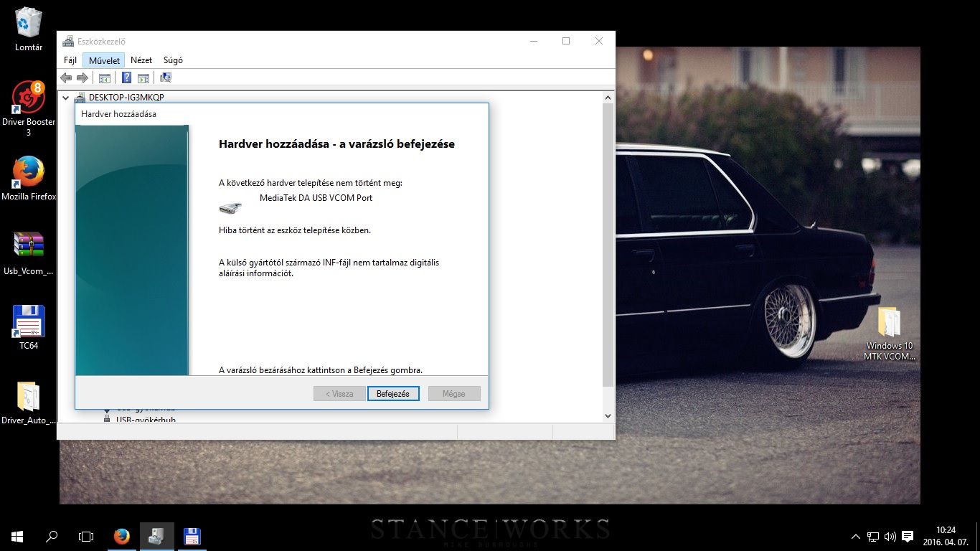Select the Windows 10 MTK VCOM folder icon
The height and width of the screenshot is (551, 980).
(889, 334)
